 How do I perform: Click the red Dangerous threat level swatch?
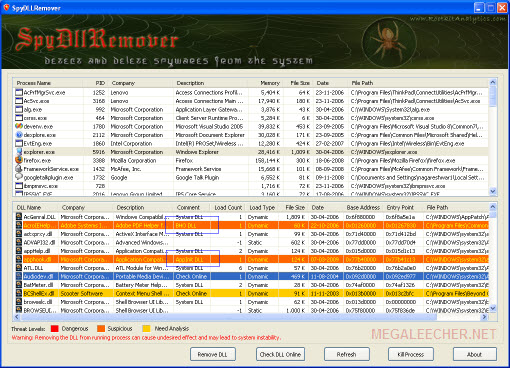click(x=54, y=329)
